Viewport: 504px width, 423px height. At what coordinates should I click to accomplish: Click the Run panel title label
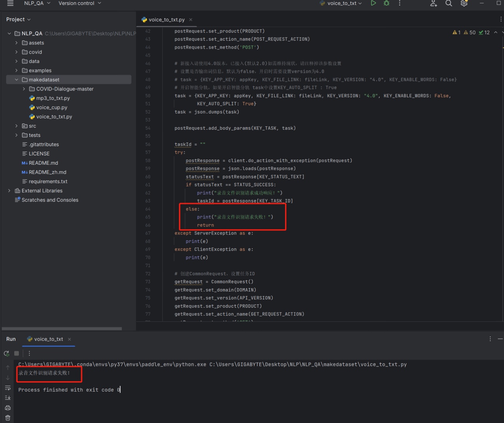pos(11,339)
